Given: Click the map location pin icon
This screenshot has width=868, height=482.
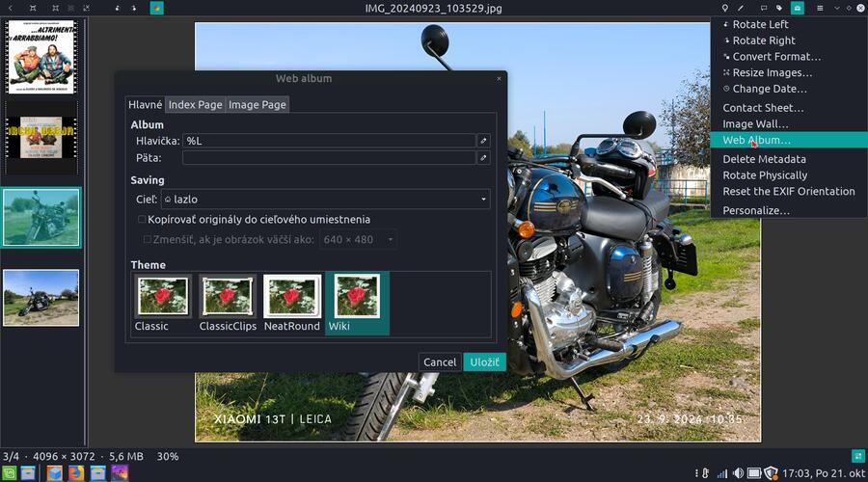Looking at the screenshot, I should click(724, 8).
